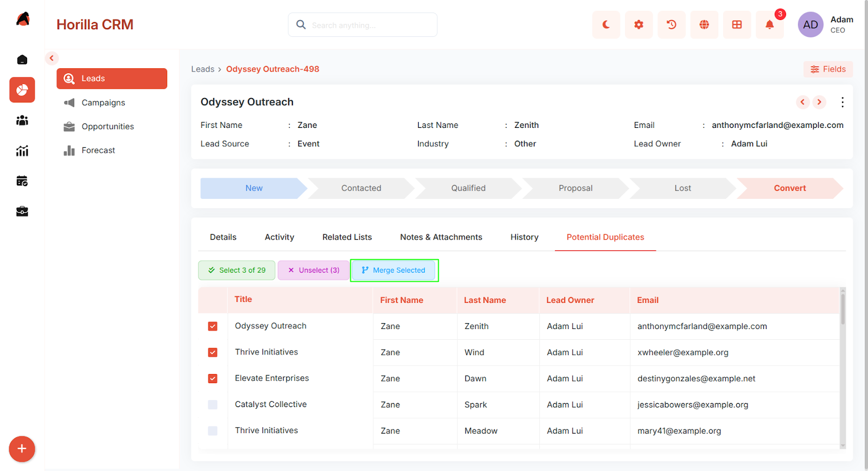Switch to the Details tab
This screenshot has height=471, width=868.
point(223,237)
